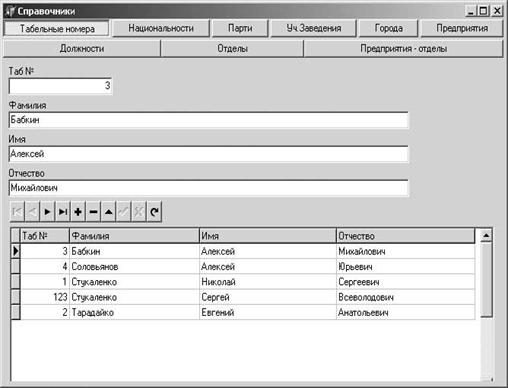
Task: Go to next record with navigator arrow
Action: pyautogui.click(x=47, y=212)
